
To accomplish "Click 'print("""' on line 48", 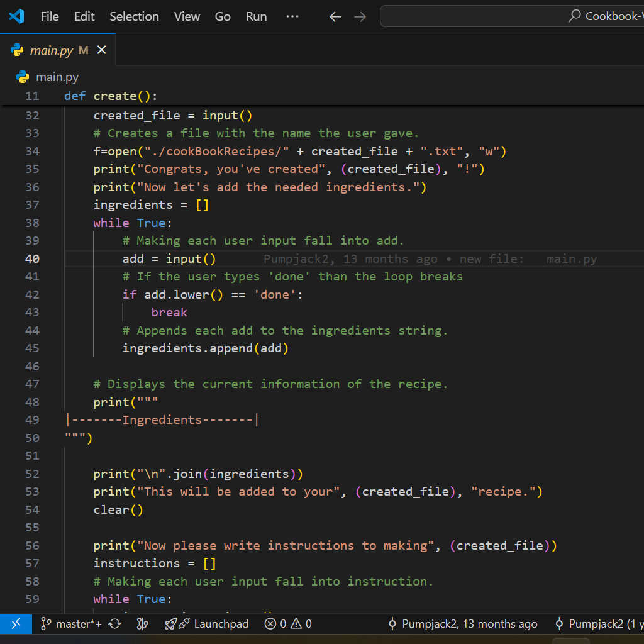I will pos(125,402).
